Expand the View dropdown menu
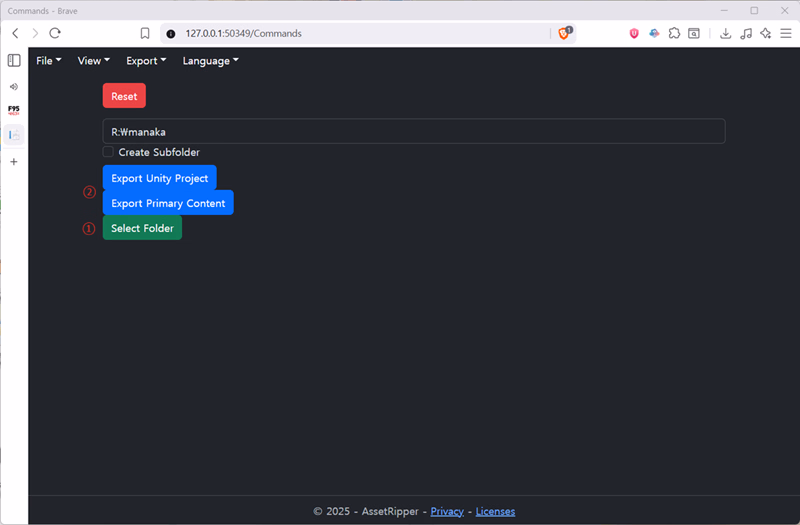This screenshot has height=525, width=800. click(x=93, y=61)
